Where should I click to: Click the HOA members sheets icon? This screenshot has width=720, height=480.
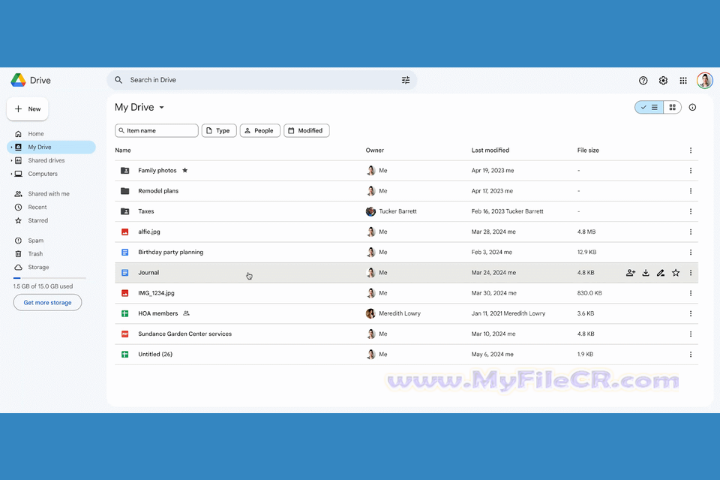click(x=125, y=314)
